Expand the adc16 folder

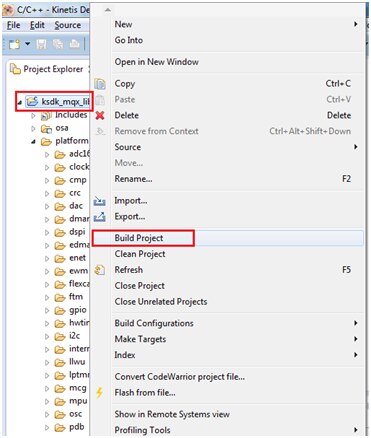coord(47,155)
